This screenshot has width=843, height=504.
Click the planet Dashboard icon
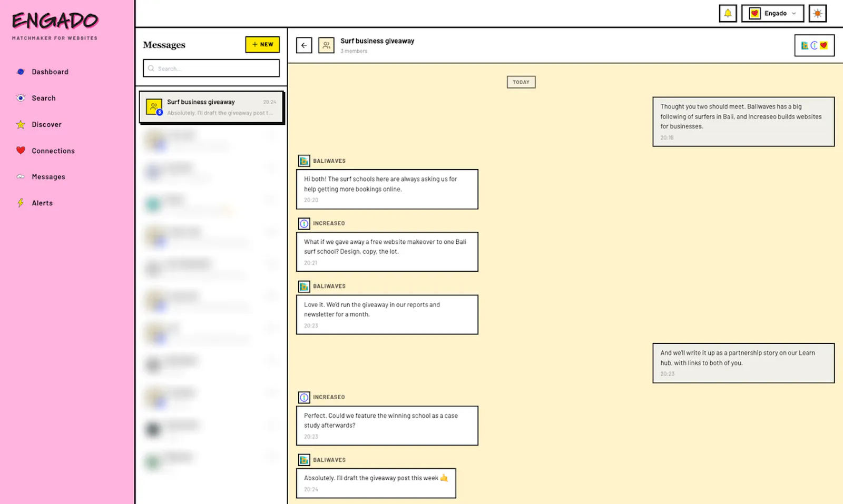21,72
